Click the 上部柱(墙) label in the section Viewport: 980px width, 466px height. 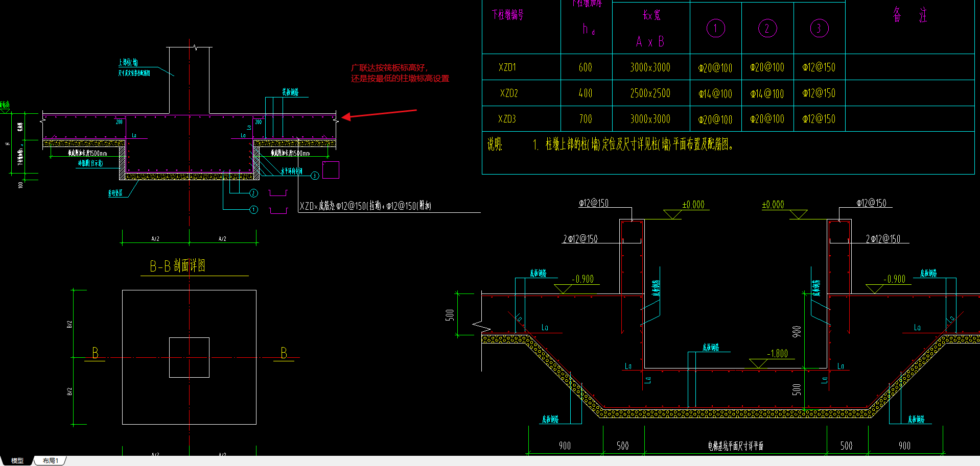[128, 62]
